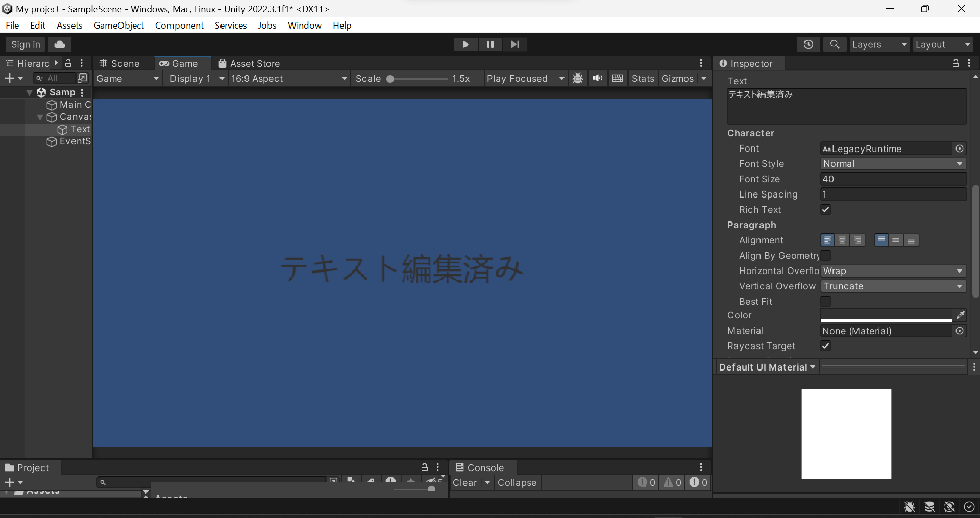Toggle Console warning message filter
Screen dimensions: 980x518
tap(672, 482)
